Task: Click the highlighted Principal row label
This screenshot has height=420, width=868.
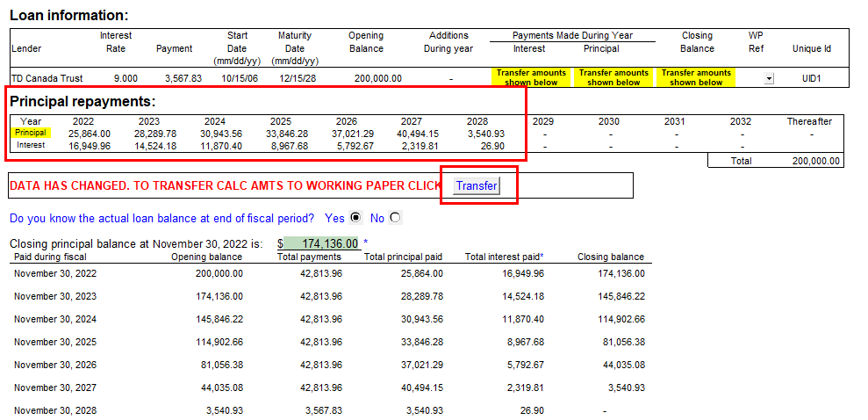Action: click(x=31, y=133)
